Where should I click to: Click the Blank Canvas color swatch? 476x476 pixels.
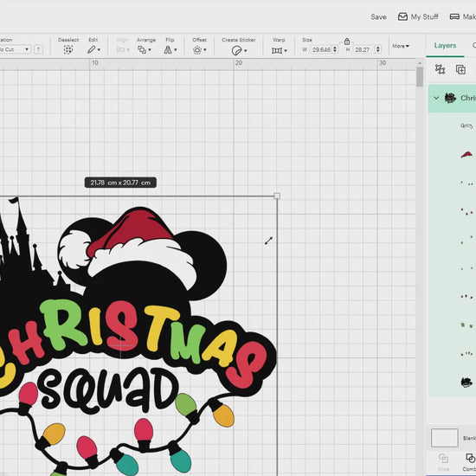445,438
